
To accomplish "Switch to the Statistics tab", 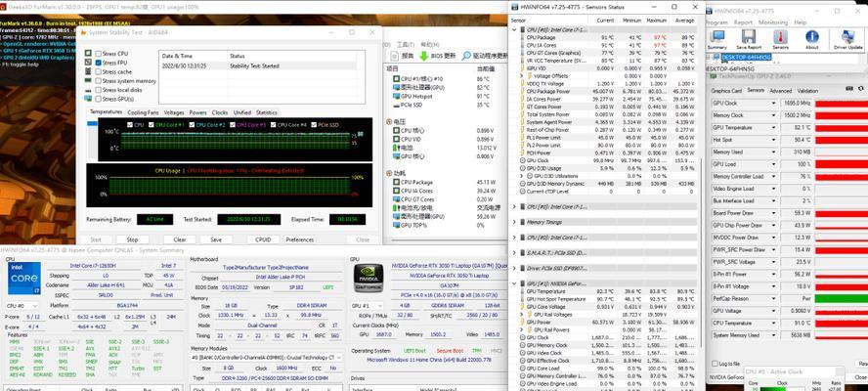I will pos(266,112).
